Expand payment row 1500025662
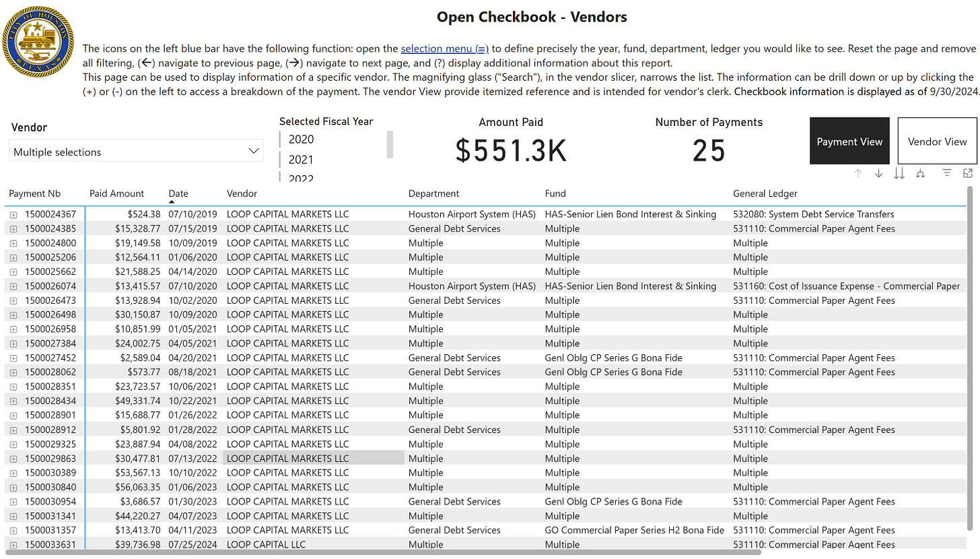 tap(13, 272)
